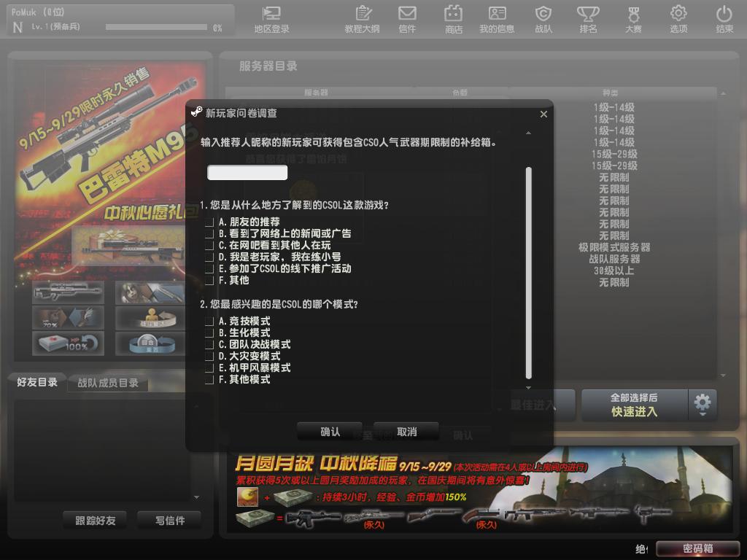The height and width of the screenshot is (560, 747).
Task: Check option E. 参加了CSOL的线下推广活动
Action: (209, 268)
